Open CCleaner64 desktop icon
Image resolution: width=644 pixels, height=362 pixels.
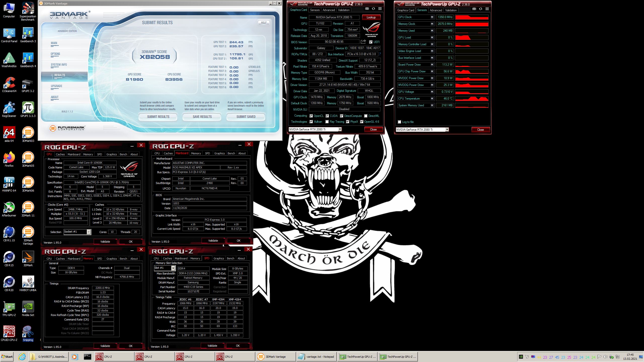point(9,85)
